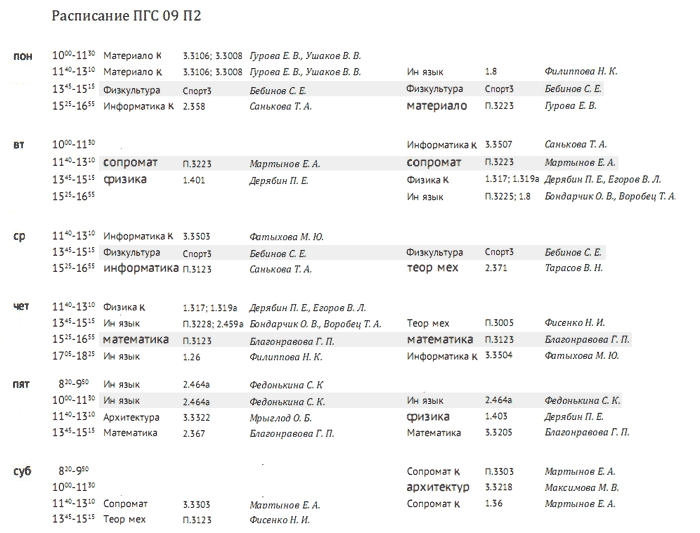
Task: Select the "Архитектура" subject on Friday
Action: pyautogui.click(x=131, y=417)
